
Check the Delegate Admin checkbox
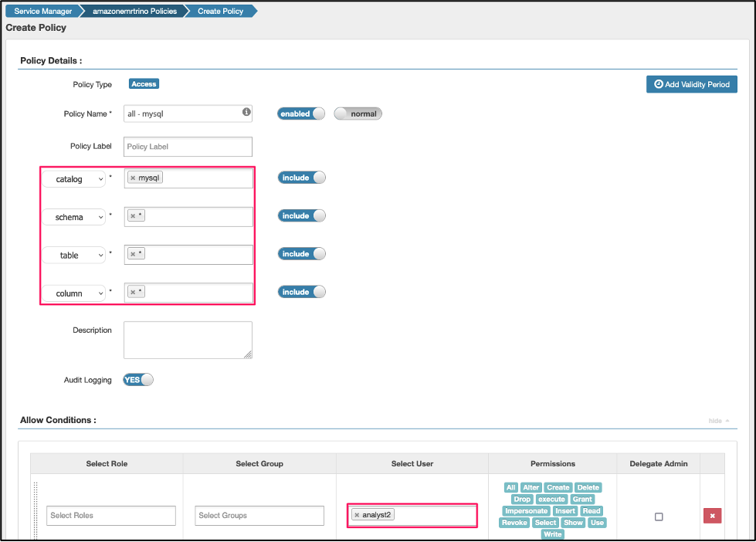pyautogui.click(x=659, y=517)
